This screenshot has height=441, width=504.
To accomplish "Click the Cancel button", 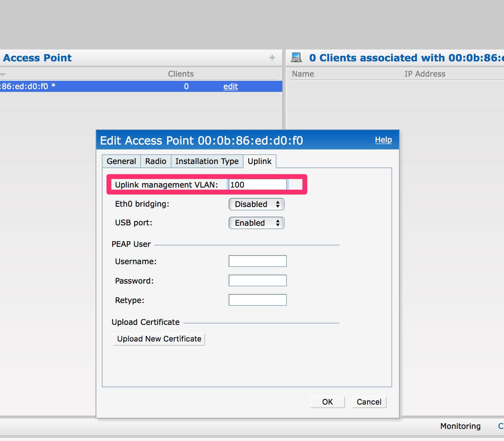I will 369,402.
